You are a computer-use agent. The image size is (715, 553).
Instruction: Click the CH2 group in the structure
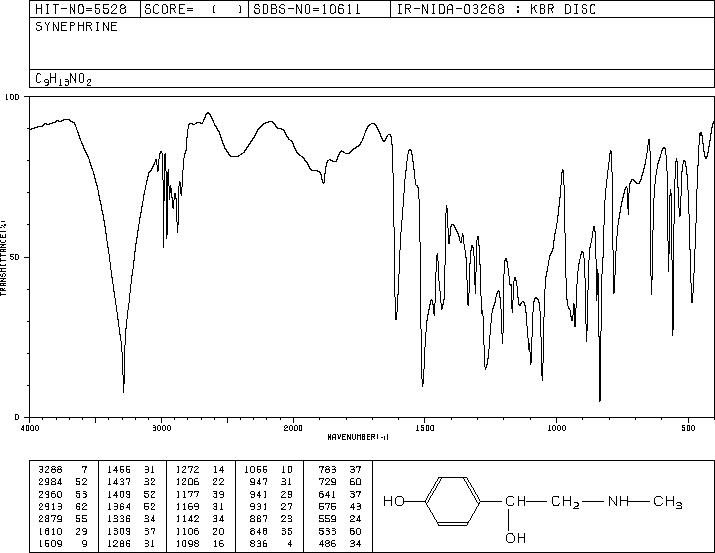tap(565, 502)
